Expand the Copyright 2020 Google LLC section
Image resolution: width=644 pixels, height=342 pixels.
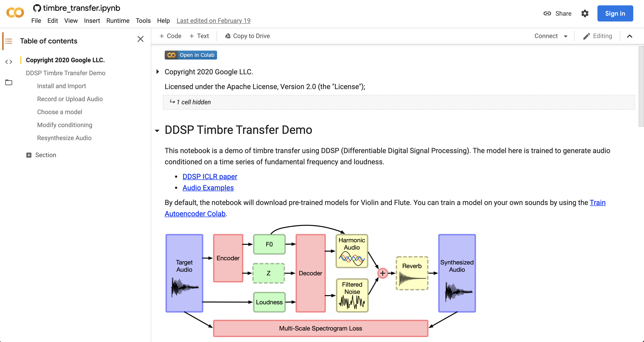[x=158, y=71]
